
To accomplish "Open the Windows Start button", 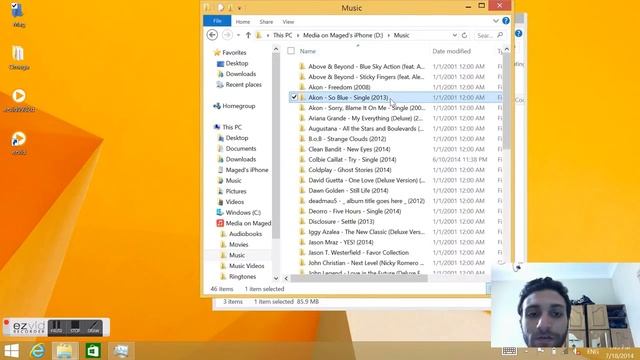I will (11, 351).
